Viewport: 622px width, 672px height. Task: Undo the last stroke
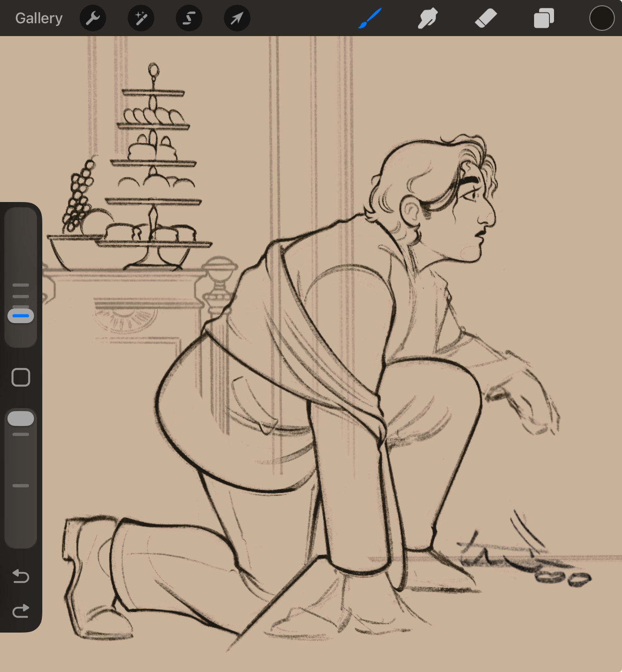(21, 576)
